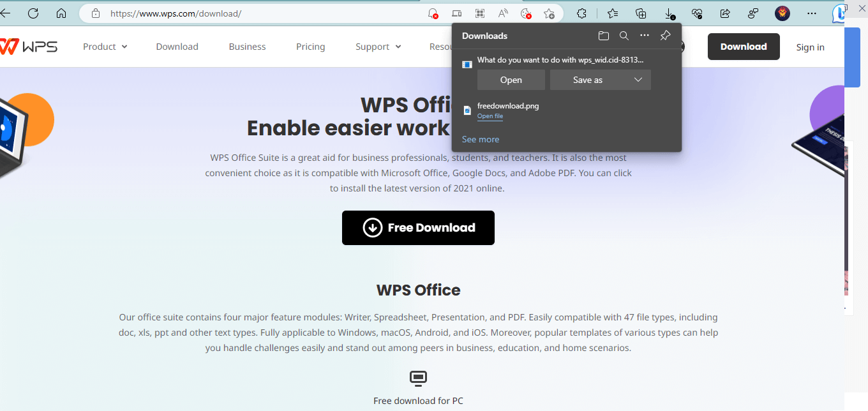Expand the Support menu

[x=378, y=47]
